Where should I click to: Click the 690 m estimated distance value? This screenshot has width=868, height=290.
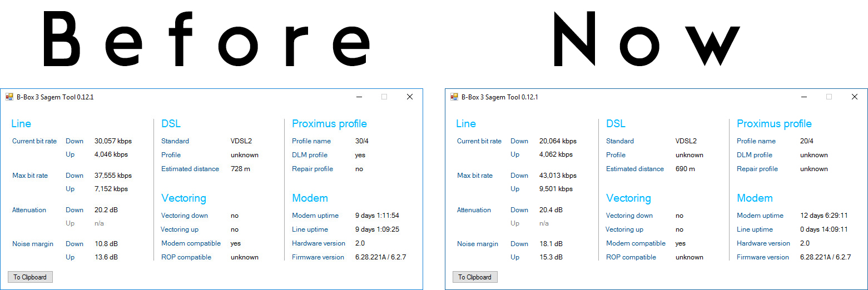(685, 169)
